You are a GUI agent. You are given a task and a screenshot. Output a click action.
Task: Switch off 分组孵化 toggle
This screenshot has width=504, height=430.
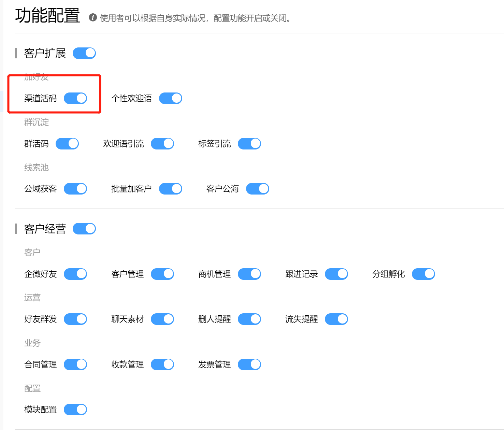(423, 274)
